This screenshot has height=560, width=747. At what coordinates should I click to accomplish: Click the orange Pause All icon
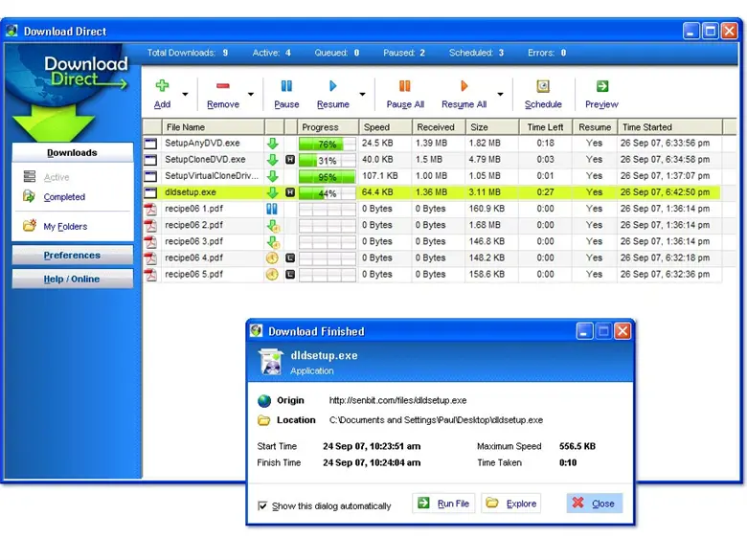pyautogui.click(x=404, y=86)
